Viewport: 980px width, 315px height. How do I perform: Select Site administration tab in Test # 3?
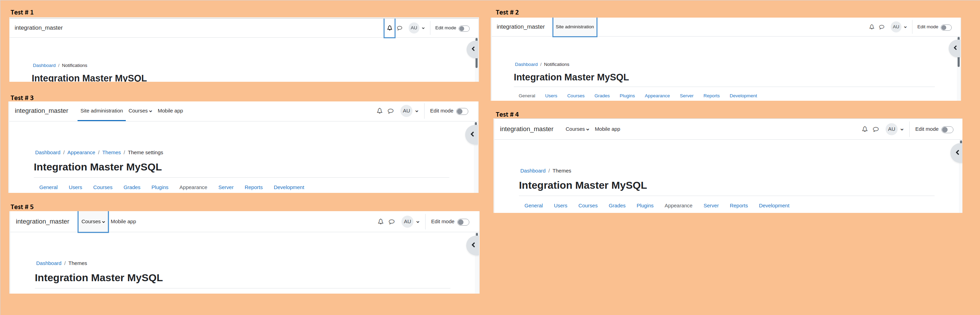click(102, 111)
